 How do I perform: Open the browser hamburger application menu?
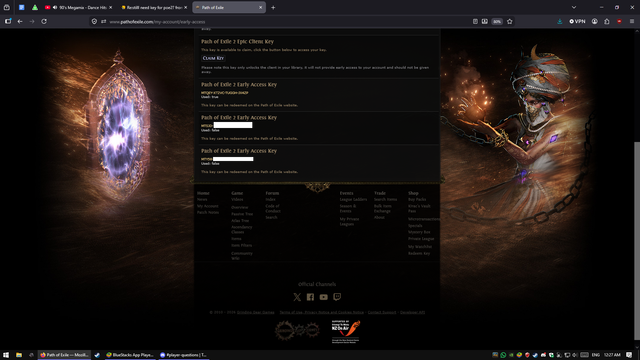632,21
